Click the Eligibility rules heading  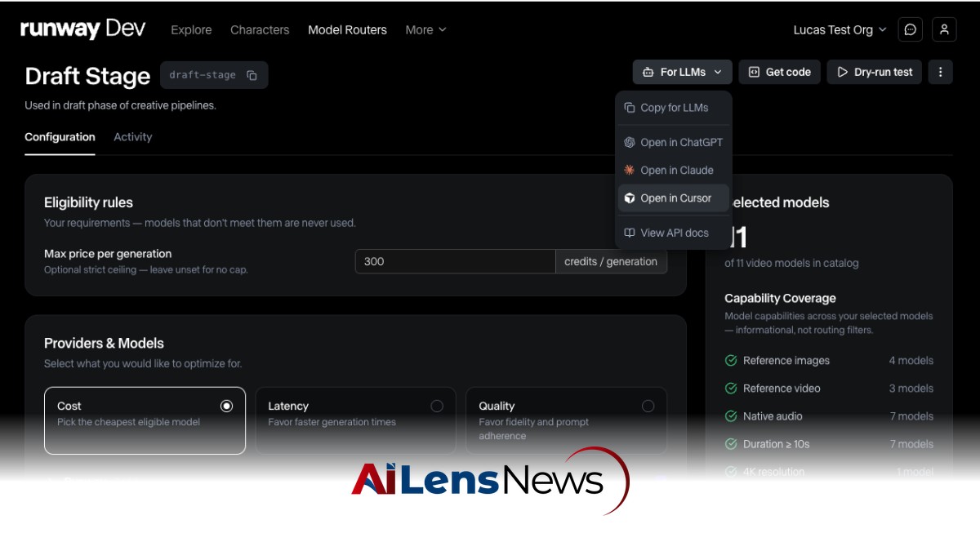coord(88,202)
